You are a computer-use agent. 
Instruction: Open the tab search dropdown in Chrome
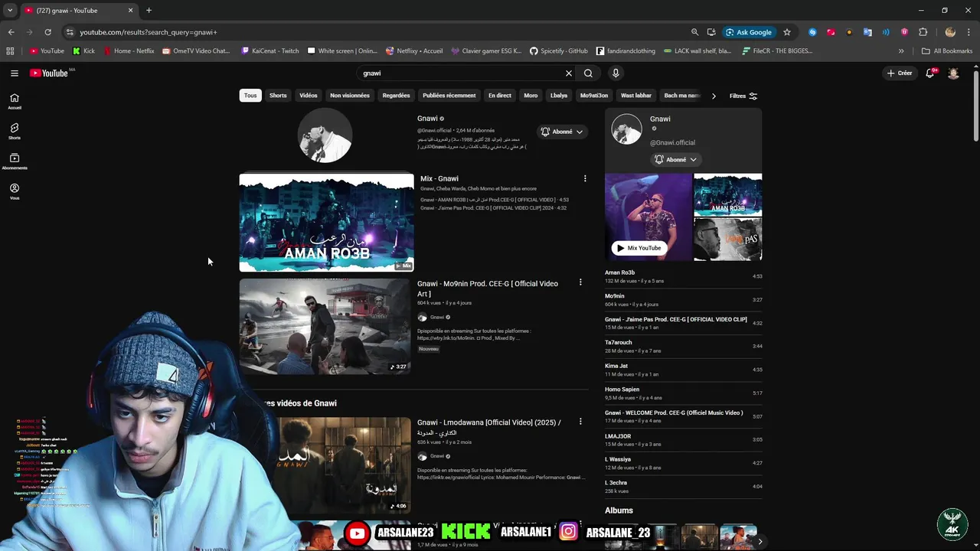point(10,11)
